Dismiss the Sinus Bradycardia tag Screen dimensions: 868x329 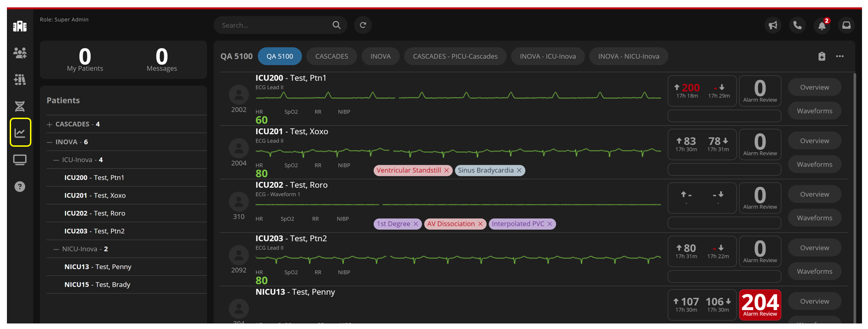(519, 171)
